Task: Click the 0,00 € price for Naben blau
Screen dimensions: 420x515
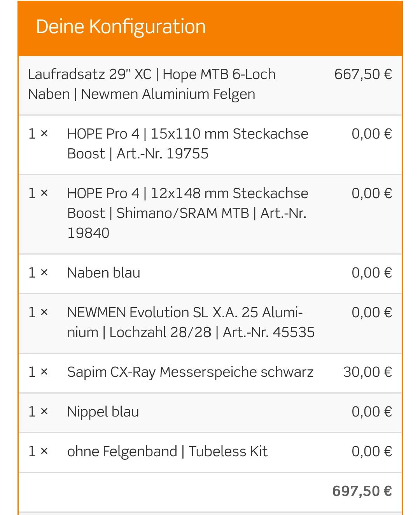Action: coord(371,273)
